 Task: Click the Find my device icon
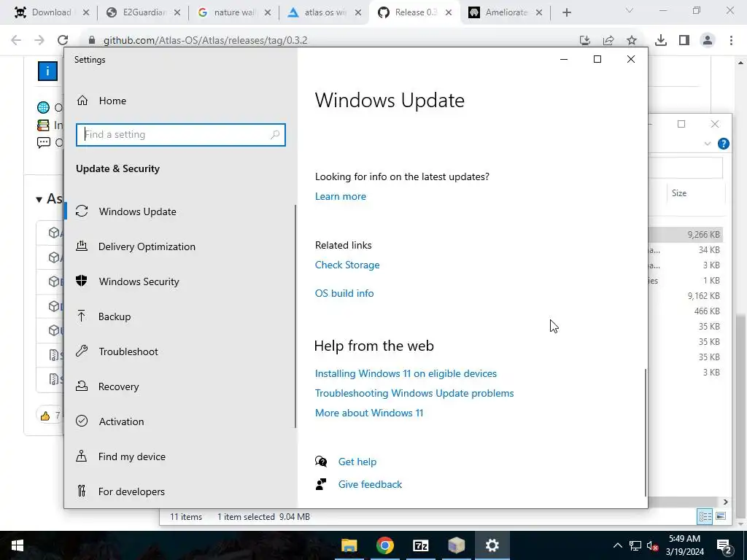point(82,456)
